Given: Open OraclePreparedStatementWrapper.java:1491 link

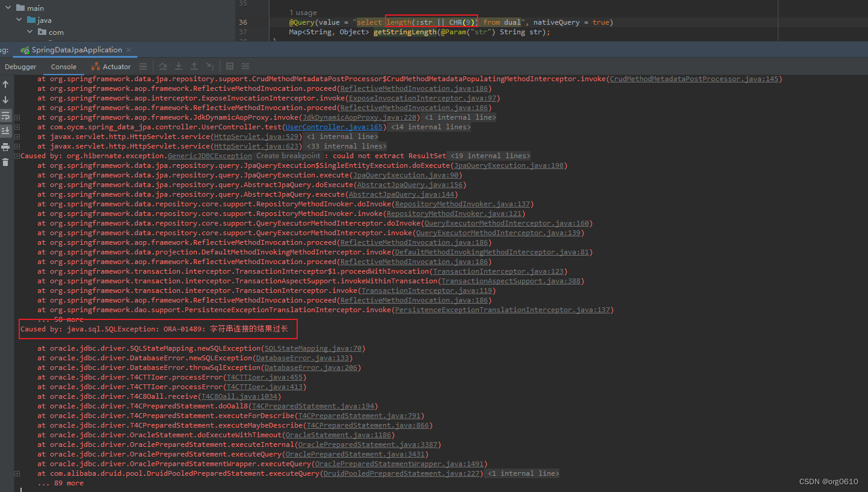Looking at the screenshot, I should tap(399, 464).
